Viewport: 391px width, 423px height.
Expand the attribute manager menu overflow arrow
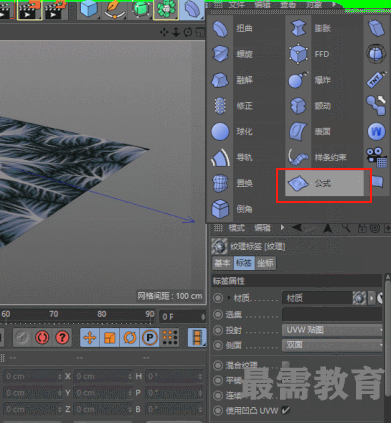click(282, 228)
